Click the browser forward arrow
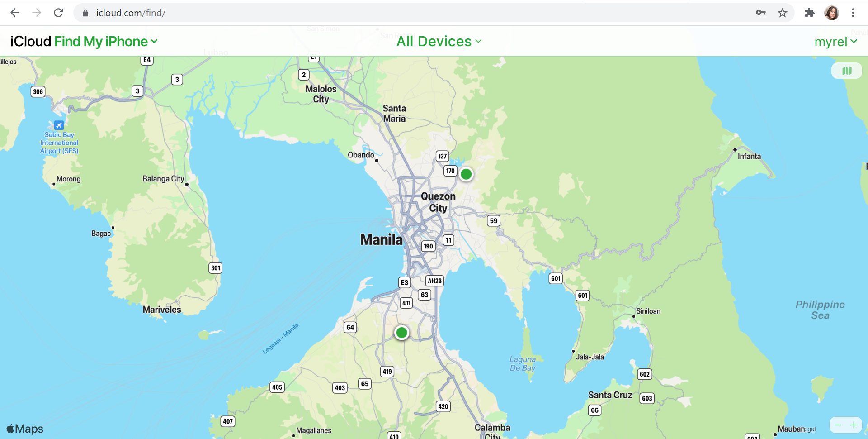The width and height of the screenshot is (868, 439). point(37,13)
